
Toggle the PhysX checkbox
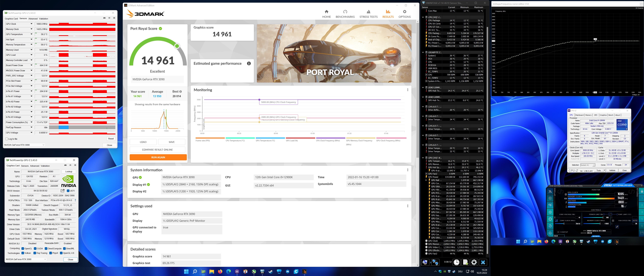click(51, 253)
